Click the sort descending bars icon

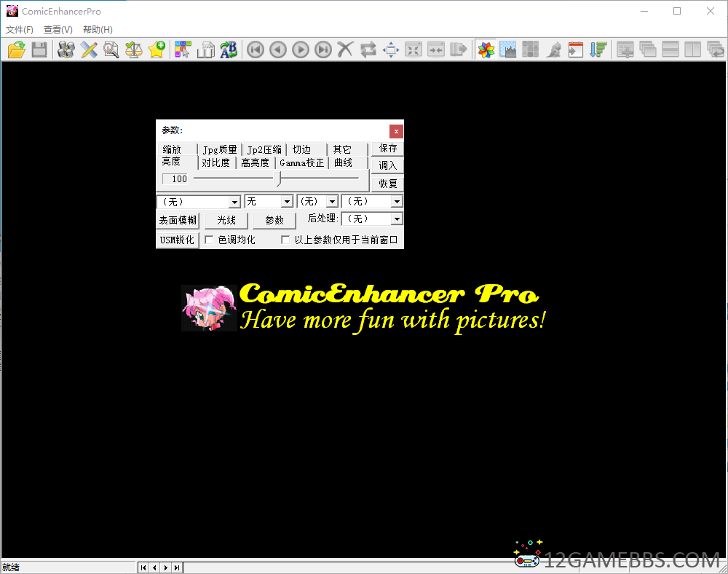598,50
